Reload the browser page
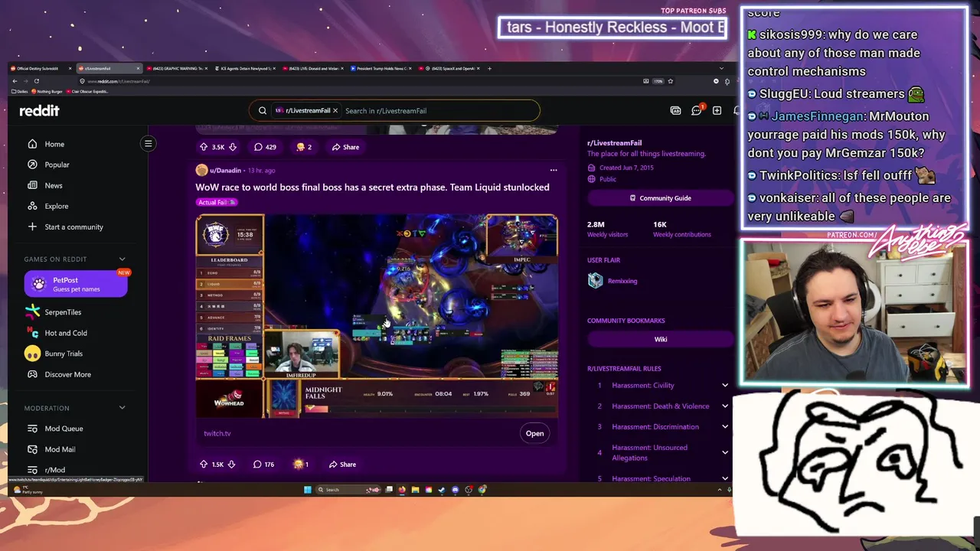Screen dimensions: 980x551 36,81
